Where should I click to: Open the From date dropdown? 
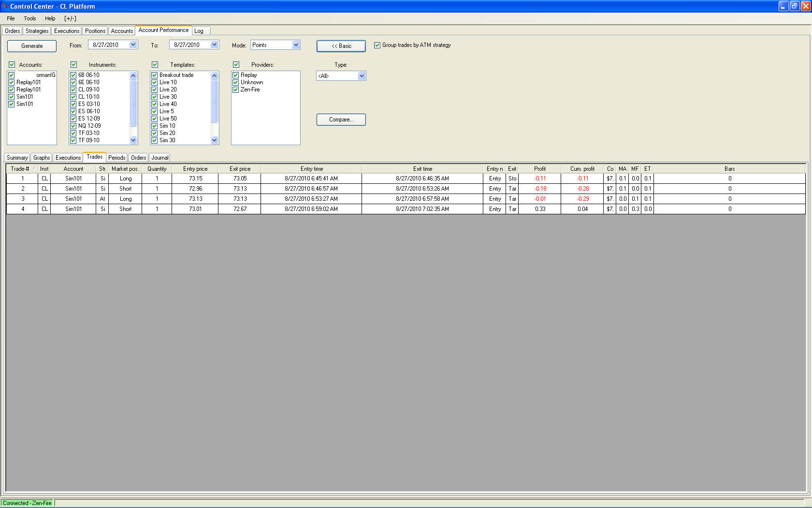click(x=133, y=45)
